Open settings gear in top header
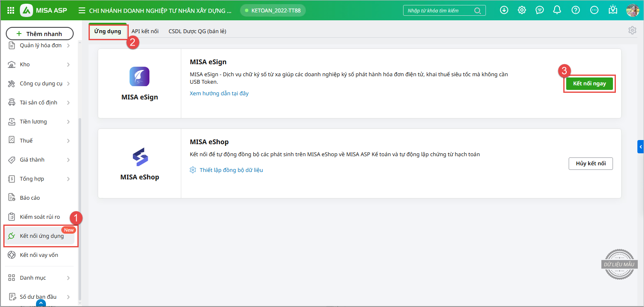 point(522,10)
